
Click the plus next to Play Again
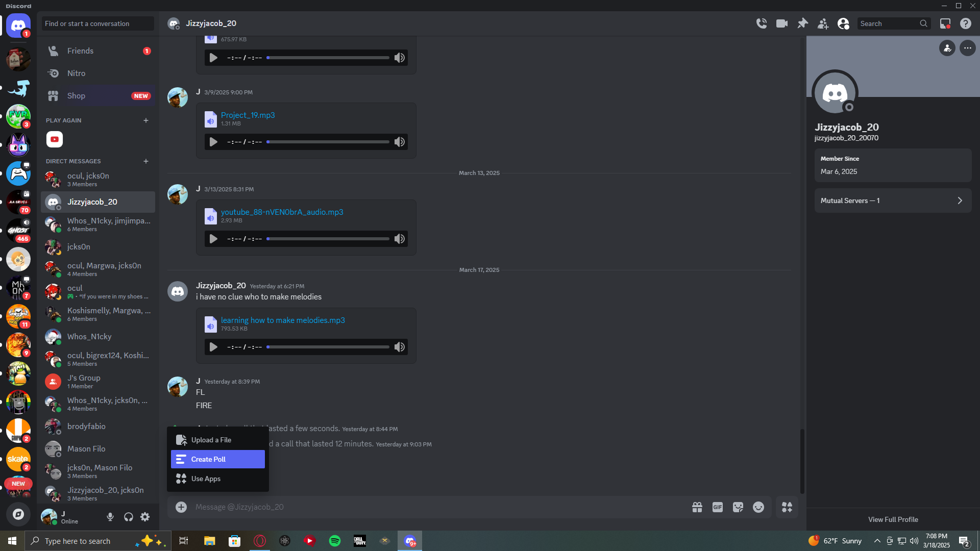(x=146, y=120)
